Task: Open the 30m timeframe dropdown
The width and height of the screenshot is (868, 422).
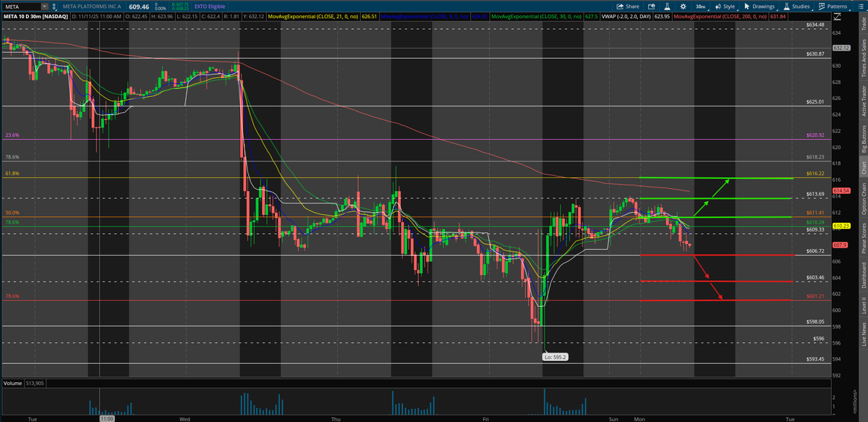Action: coord(700,6)
